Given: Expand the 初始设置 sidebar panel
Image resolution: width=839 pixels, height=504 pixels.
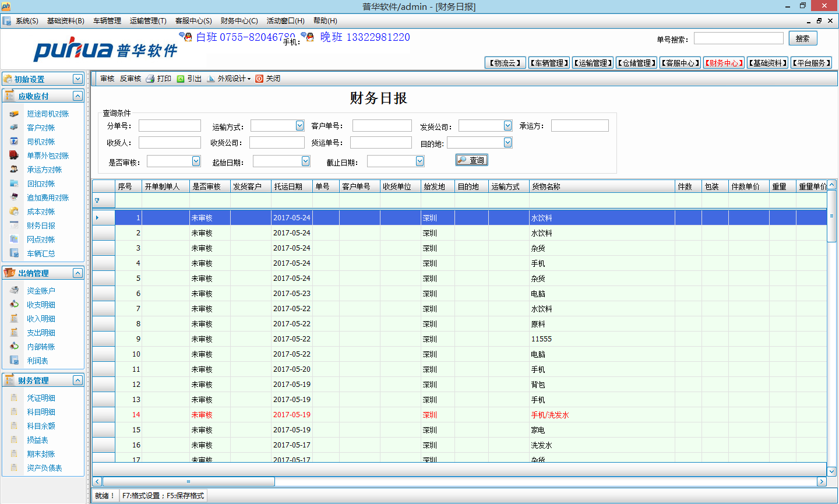Looking at the screenshot, I should tap(77, 79).
